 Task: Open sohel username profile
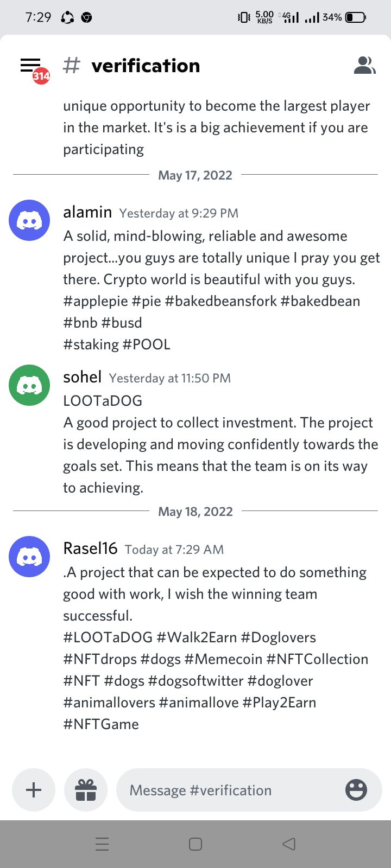click(83, 377)
